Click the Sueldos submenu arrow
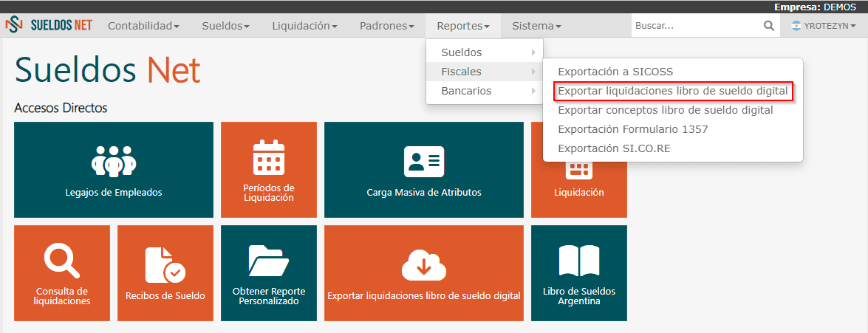 (x=533, y=52)
